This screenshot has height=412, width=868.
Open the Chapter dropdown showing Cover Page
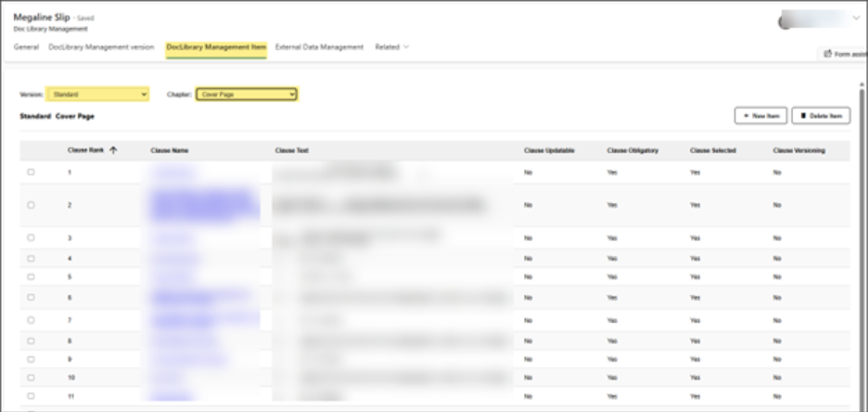246,94
